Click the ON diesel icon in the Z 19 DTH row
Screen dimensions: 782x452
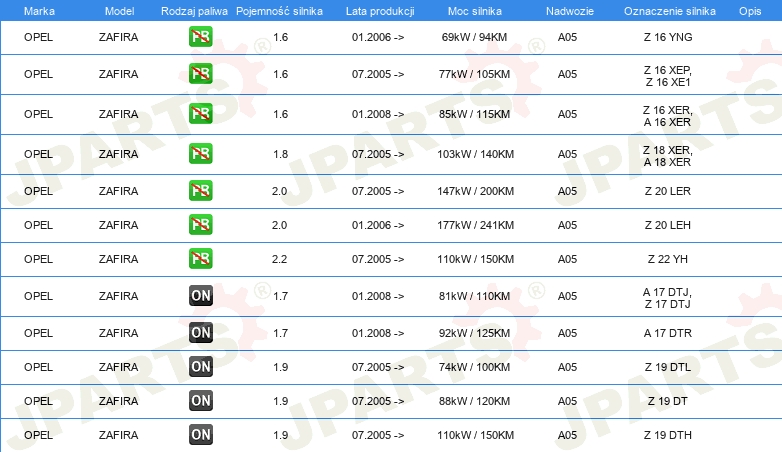[200, 434]
